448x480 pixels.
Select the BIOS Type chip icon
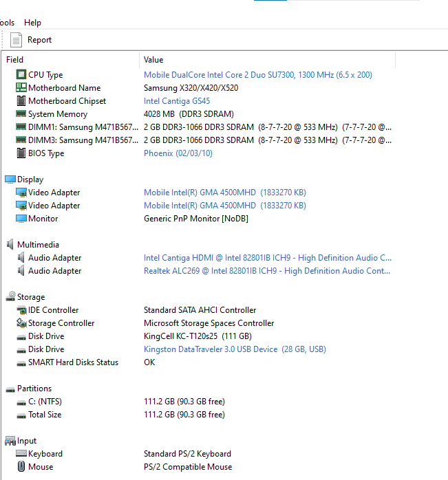coord(21,153)
